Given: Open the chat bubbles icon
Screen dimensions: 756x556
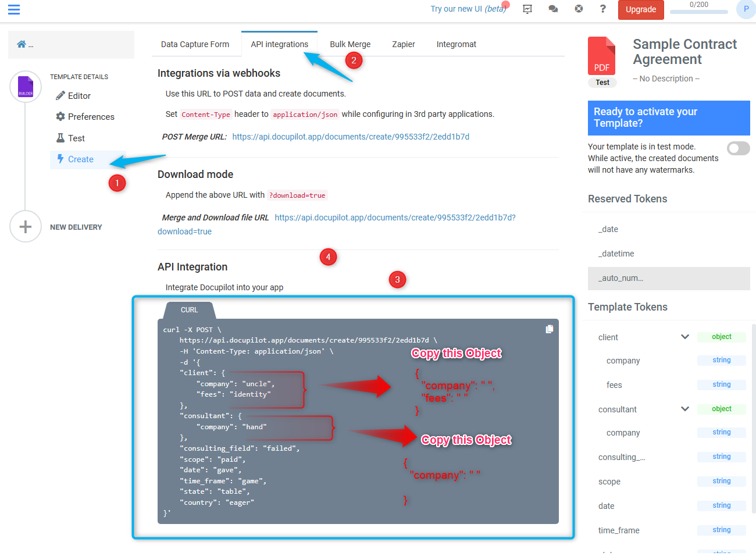Looking at the screenshot, I should pos(553,9).
